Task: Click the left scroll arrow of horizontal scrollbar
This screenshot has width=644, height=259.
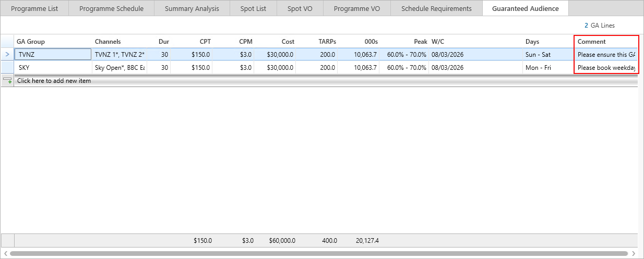Action: pyautogui.click(x=5, y=253)
